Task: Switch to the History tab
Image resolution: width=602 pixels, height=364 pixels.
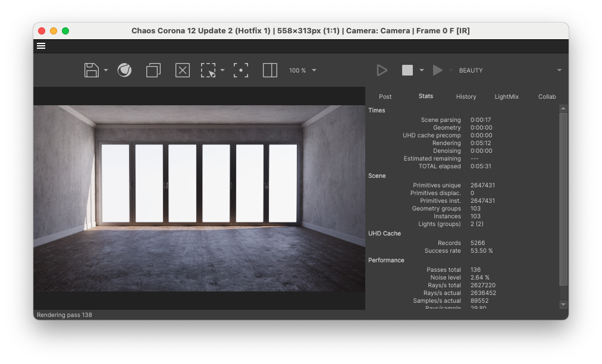Action: pos(466,97)
